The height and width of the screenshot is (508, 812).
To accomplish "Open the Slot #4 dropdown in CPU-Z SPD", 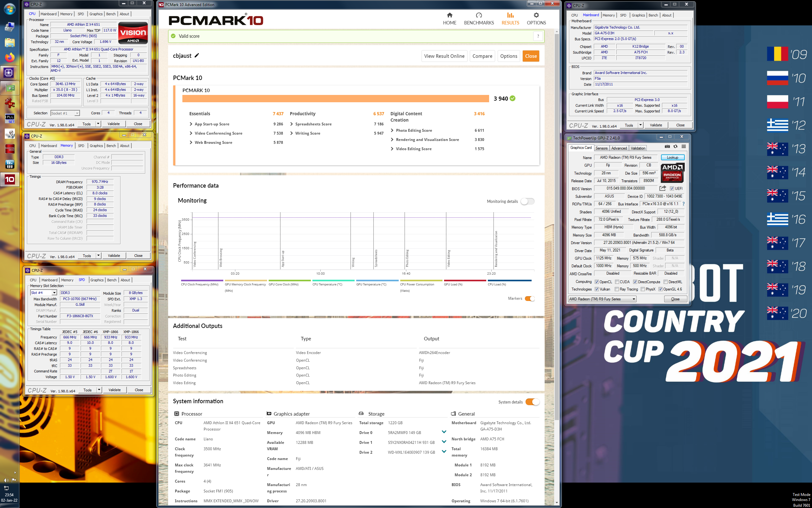I will [x=43, y=293].
